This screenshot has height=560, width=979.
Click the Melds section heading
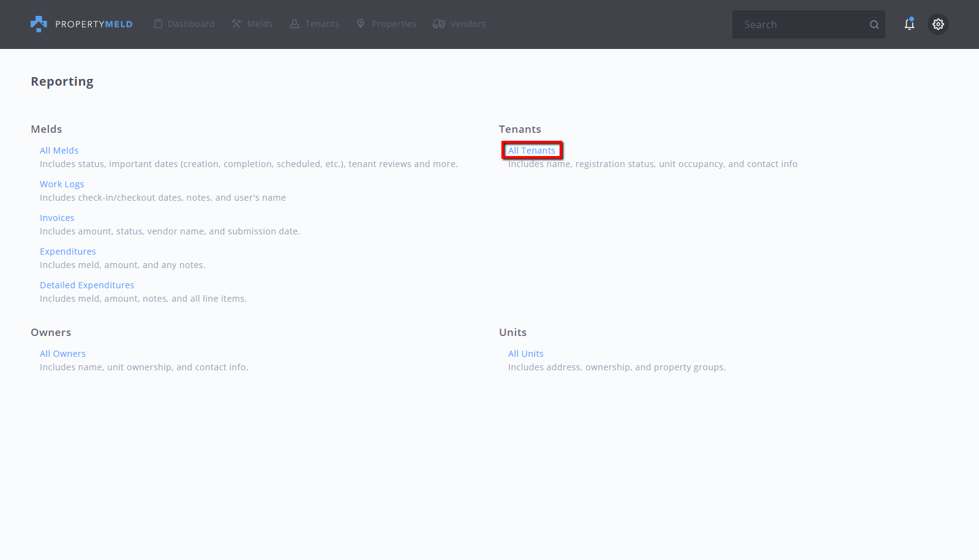click(x=47, y=129)
